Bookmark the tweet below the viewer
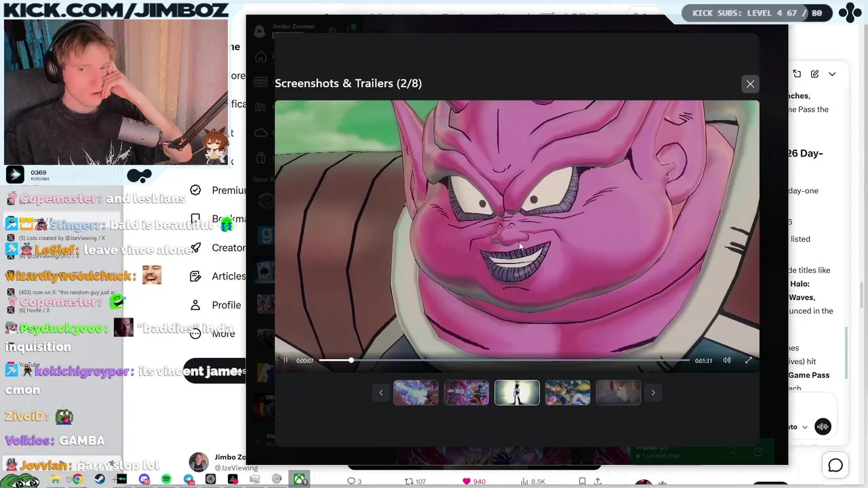Viewport: 868px width, 488px height. pos(582,481)
